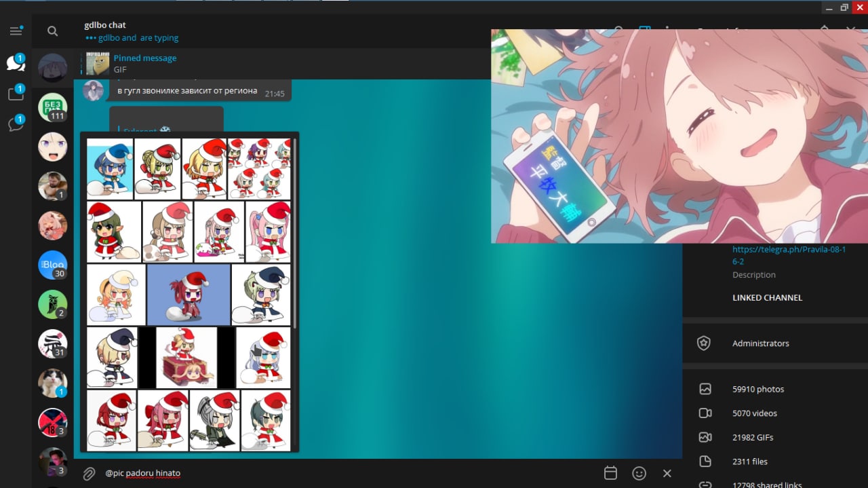Click the GIFs icon in info panel
This screenshot has width=868, height=488.
[x=705, y=437]
